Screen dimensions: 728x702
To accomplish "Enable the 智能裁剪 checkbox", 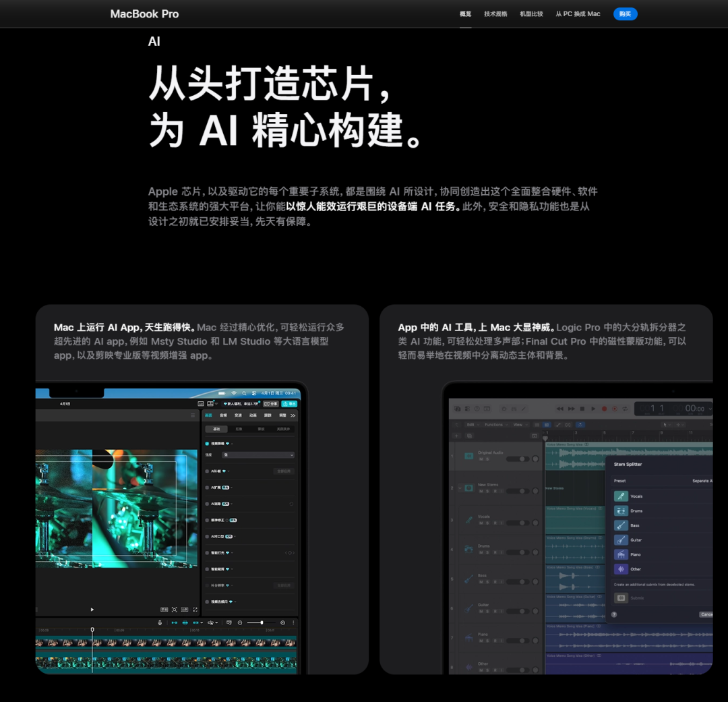I will (207, 569).
